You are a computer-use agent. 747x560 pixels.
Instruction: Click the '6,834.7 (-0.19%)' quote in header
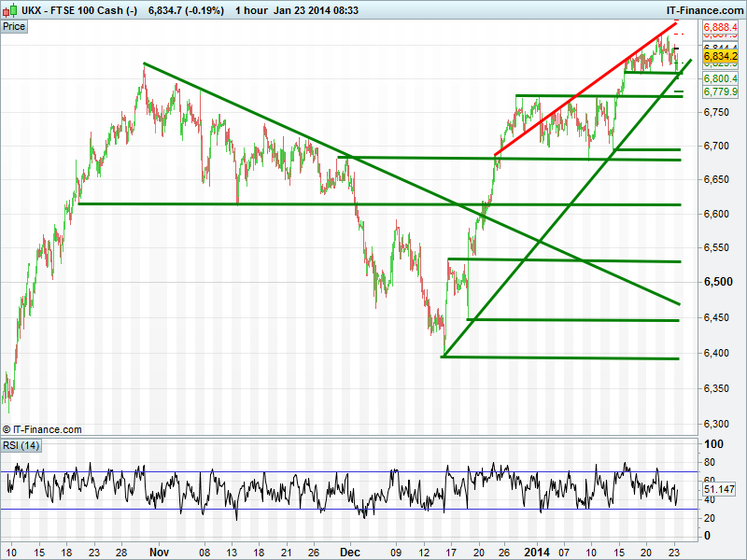[186, 10]
